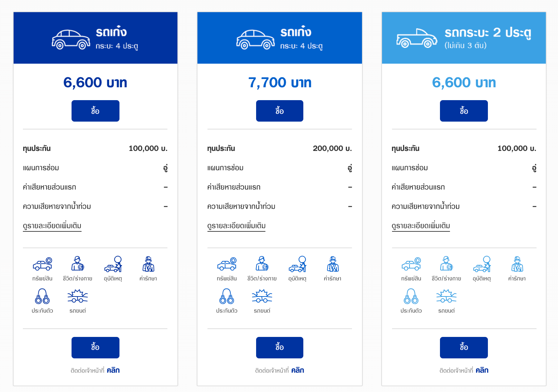Click the pickup truck icon in รถกระบะ 2 ประตู header
Viewport: 558px width, 392px height.
(x=417, y=38)
